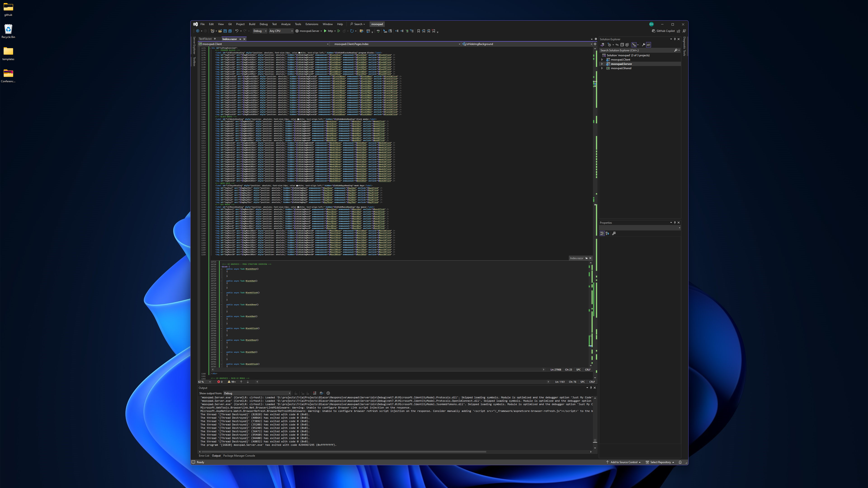
Task: Sync with Active Document in Solution Explorer
Action: coord(617,45)
